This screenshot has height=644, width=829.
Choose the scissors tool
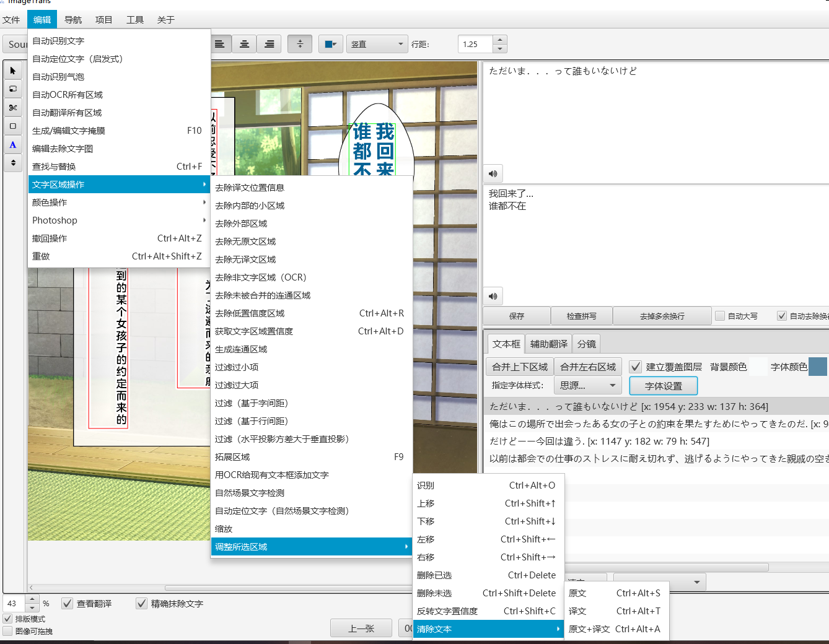click(x=13, y=108)
